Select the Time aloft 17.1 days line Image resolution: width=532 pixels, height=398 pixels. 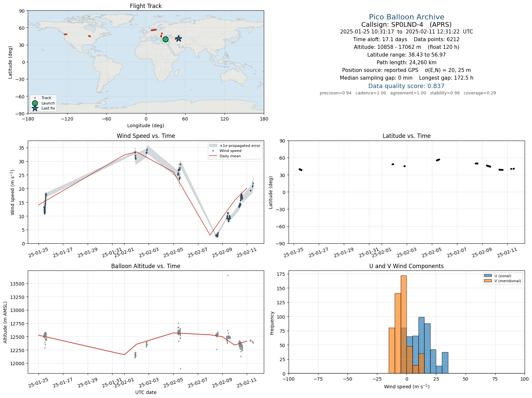(406, 39)
